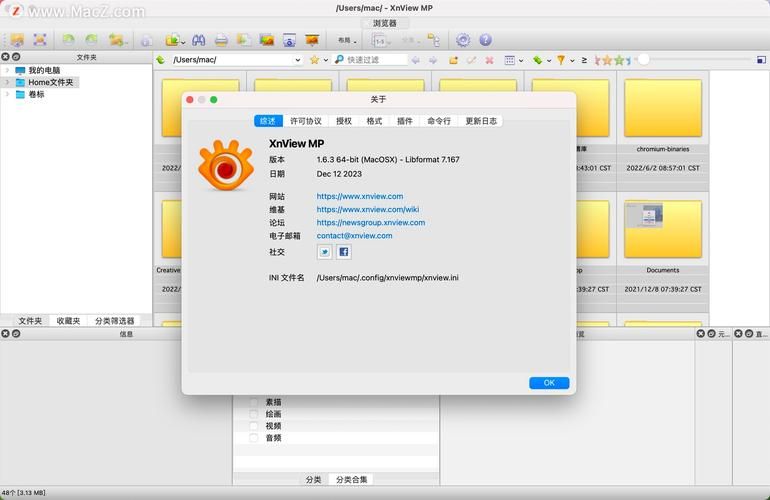Click the new folder icon in address bar
The image size is (770, 500).
click(x=453, y=60)
